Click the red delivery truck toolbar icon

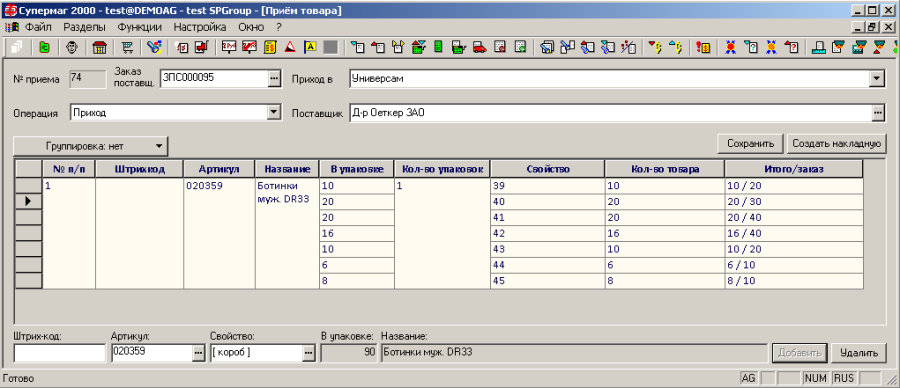tap(480, 47)
